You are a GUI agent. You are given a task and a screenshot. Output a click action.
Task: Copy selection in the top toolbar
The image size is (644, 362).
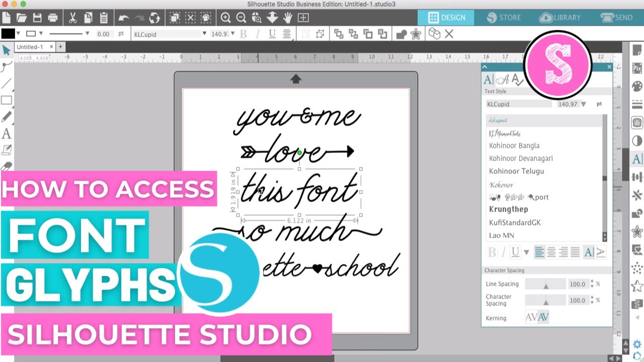88,18
